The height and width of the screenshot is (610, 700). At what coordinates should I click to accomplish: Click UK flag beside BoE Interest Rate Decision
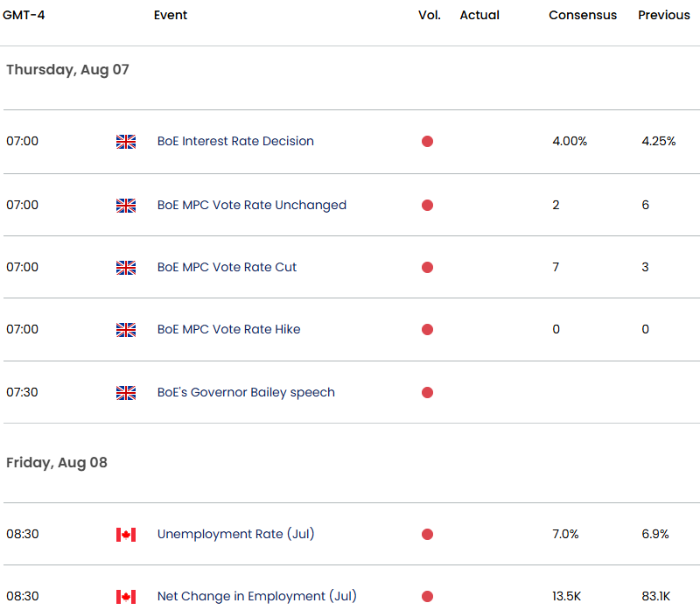coord(126,142)
